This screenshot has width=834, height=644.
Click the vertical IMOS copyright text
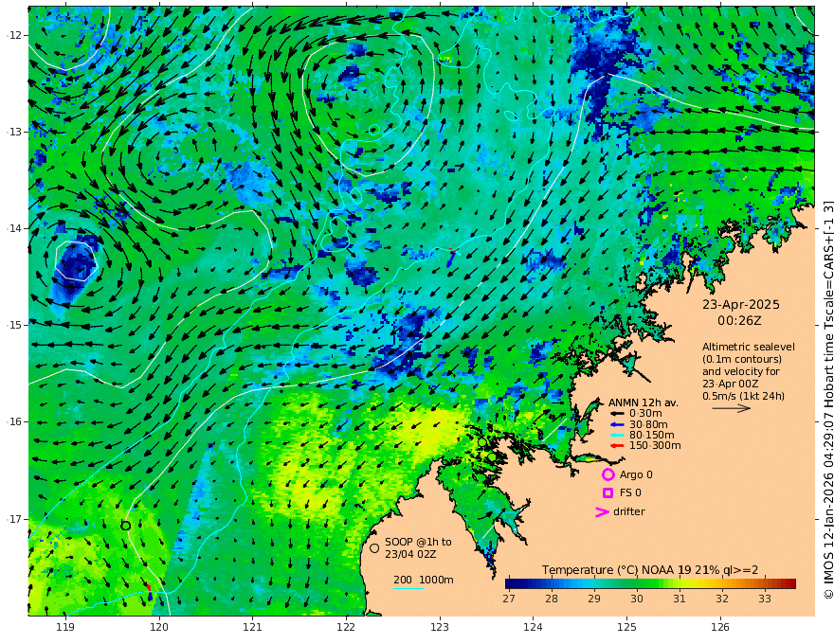[828, 399]
